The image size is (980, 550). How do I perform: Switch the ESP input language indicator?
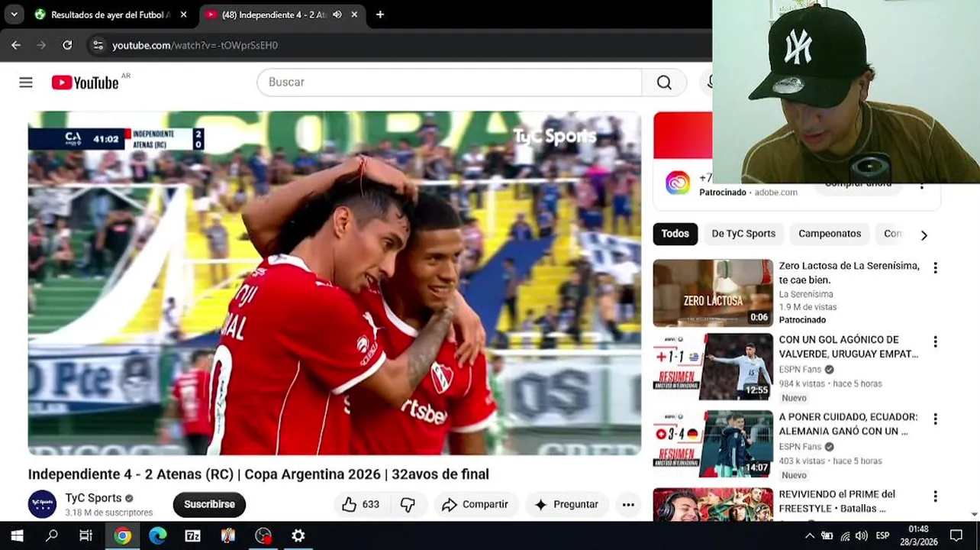click(882, 536)
